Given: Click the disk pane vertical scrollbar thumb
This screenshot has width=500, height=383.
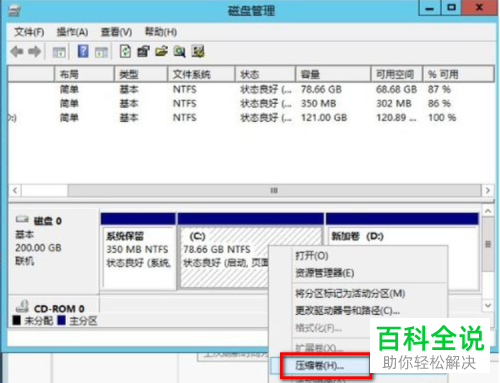Looking at the screenshot, I should pyautogui.click(x=488, y=244).
